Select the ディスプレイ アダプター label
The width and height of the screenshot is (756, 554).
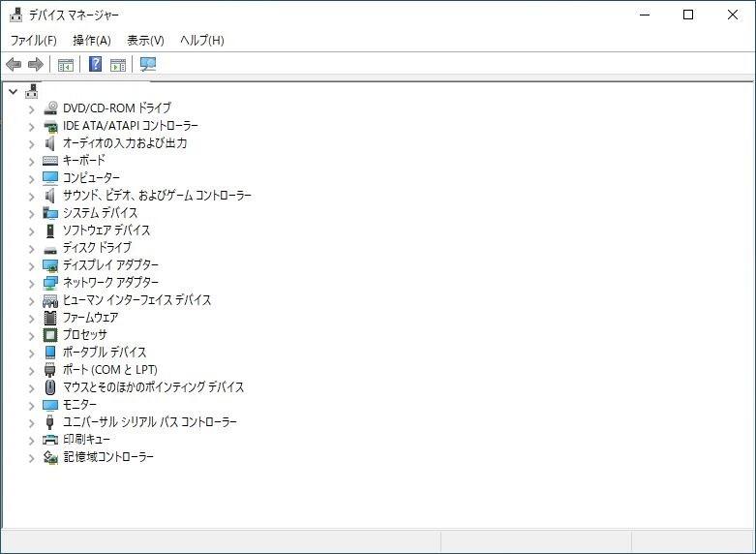[x=110, y=265]
